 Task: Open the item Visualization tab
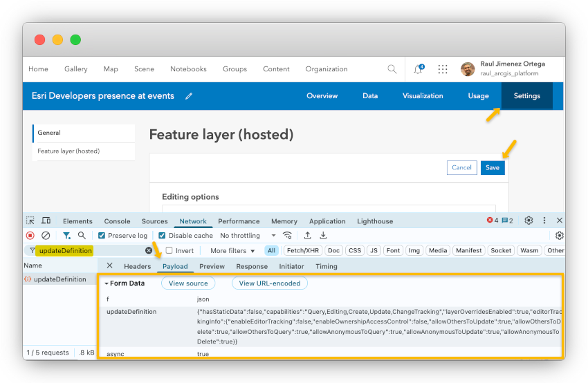click(x=423, y=96)
